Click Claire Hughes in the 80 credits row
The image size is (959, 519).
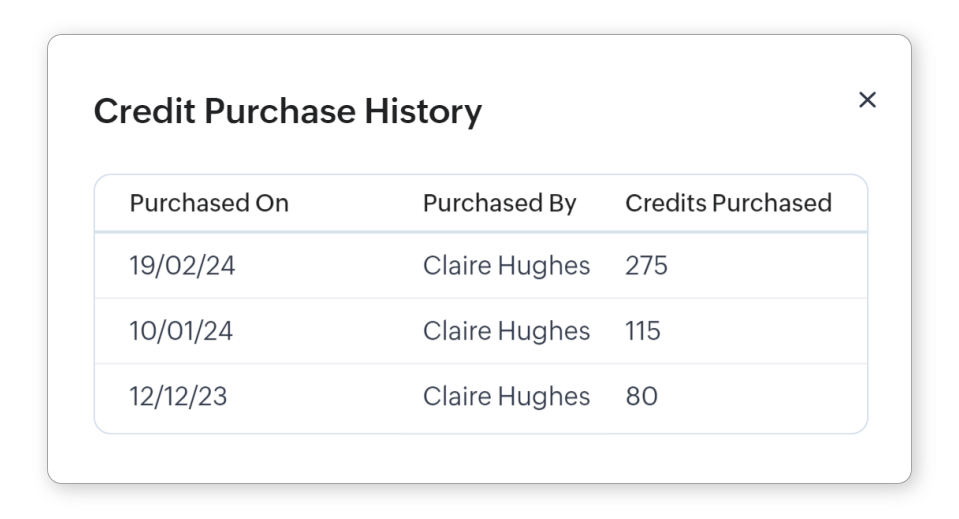point(506,396)
